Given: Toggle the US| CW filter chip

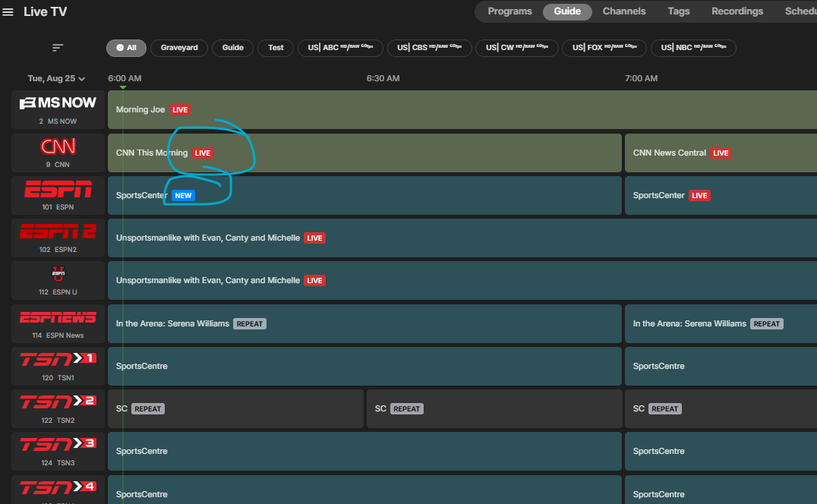Looking at the screenshot, I should click(517, 48).
